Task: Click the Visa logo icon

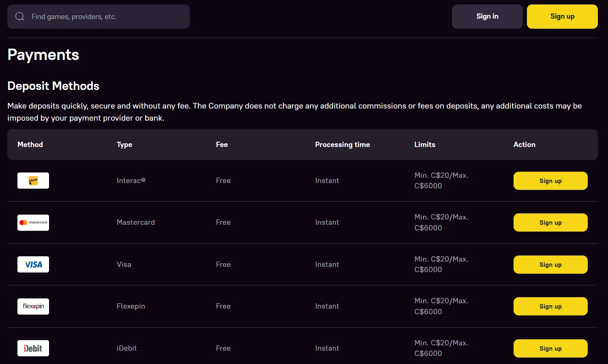Action: pyautogui.click(x=33, y=264)
